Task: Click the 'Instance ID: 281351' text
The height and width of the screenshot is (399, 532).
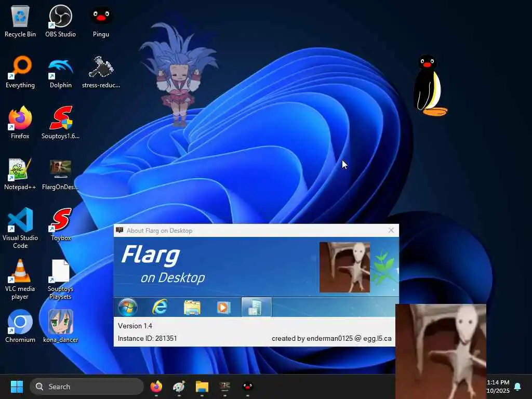Action: [x=147, y=338]
